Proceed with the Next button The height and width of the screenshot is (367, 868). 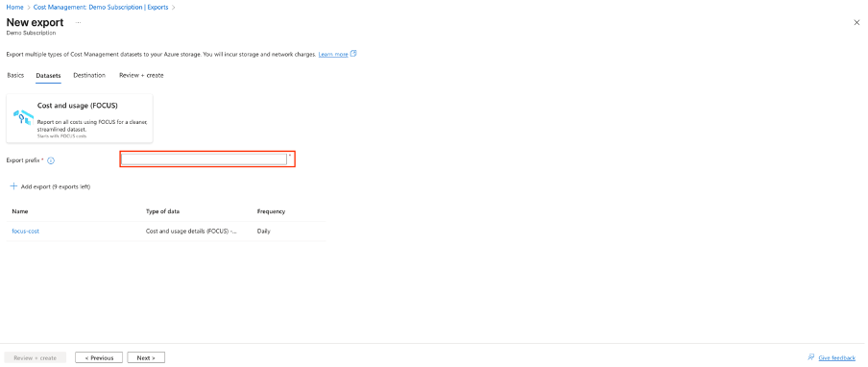[x=146, y=357]
